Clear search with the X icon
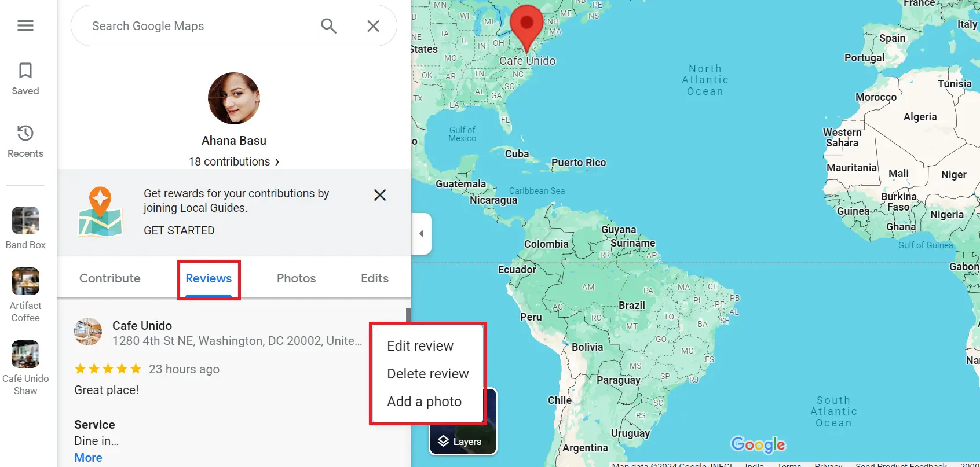The height and width of the screenshot is (467, 980). pos(373,25)
